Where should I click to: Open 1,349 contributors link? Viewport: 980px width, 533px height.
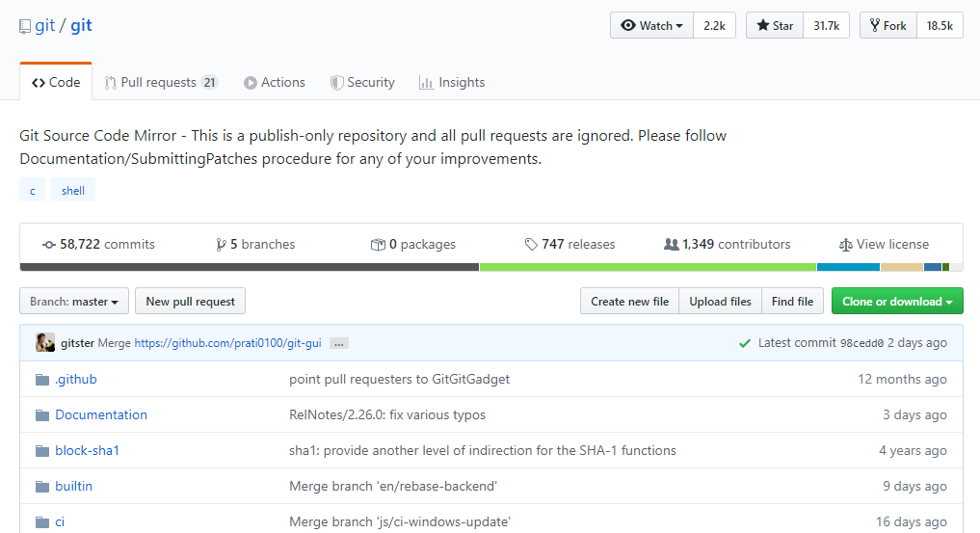point(727,244)
